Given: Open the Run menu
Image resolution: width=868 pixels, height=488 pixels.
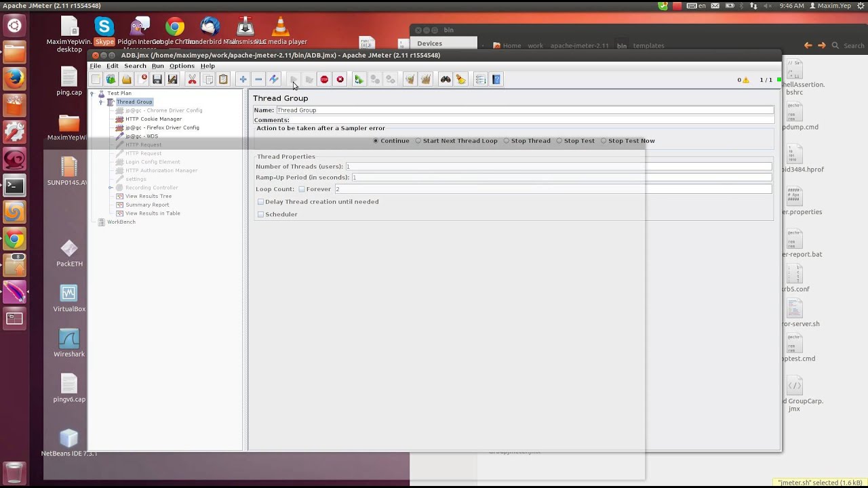Looking at the screenshot, I should point(158,66).
